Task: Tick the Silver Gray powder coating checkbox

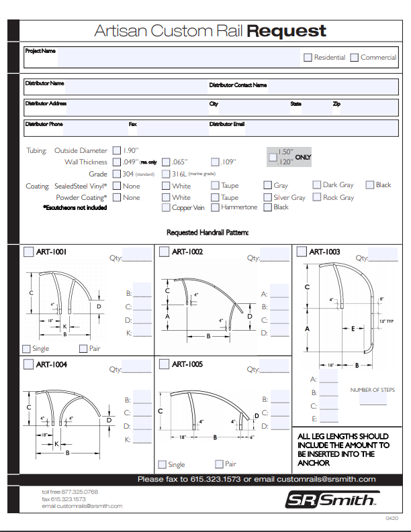Action: tap(267, 197)
